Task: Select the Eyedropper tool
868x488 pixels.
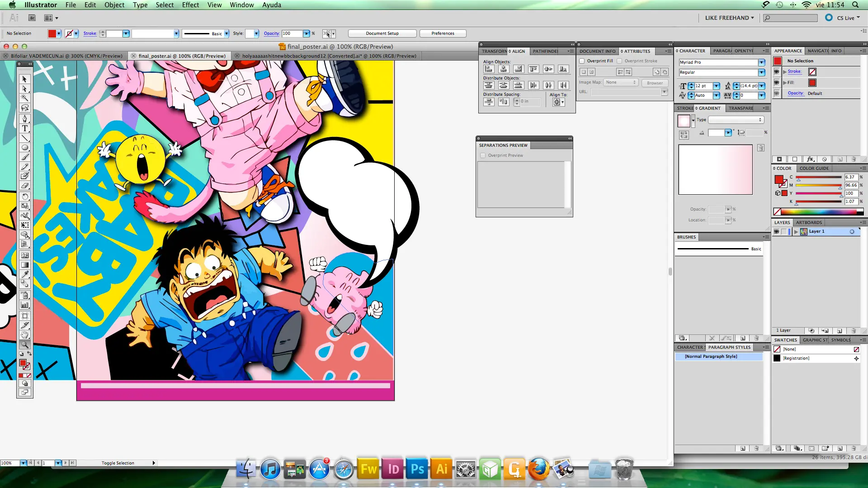Action: pos(24,274)
